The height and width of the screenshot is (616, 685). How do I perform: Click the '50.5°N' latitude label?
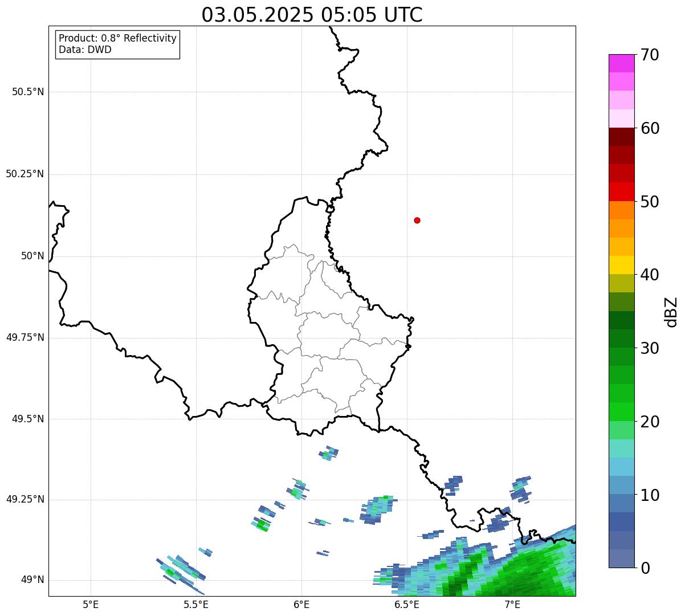pyautogui.click(x=28, y=92)
